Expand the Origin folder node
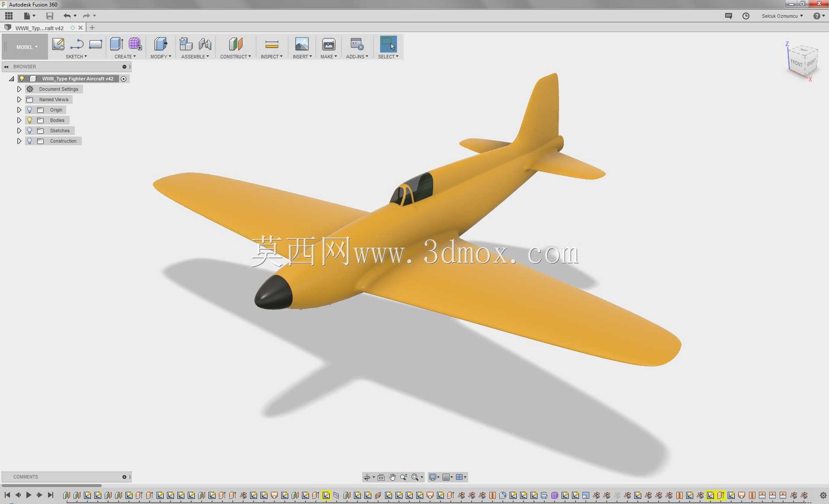This screenshot has width=829, height=504. pyautogui.click(x=19, y=110)
